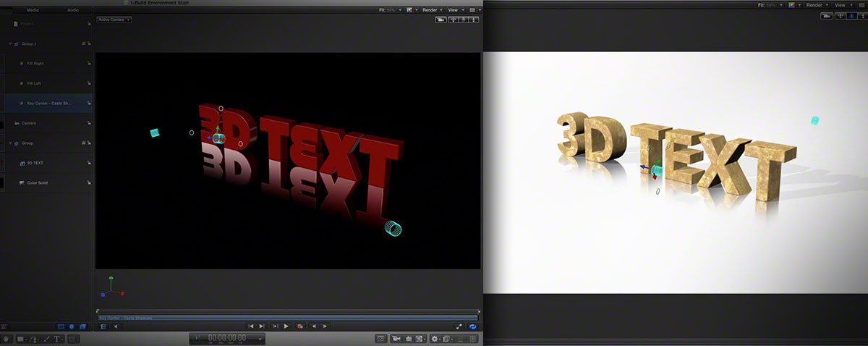This screenshot has height=346, width=868.
Task: Collapse the Group.1 disclosure triangle
Action: click(x=10, y=44)
